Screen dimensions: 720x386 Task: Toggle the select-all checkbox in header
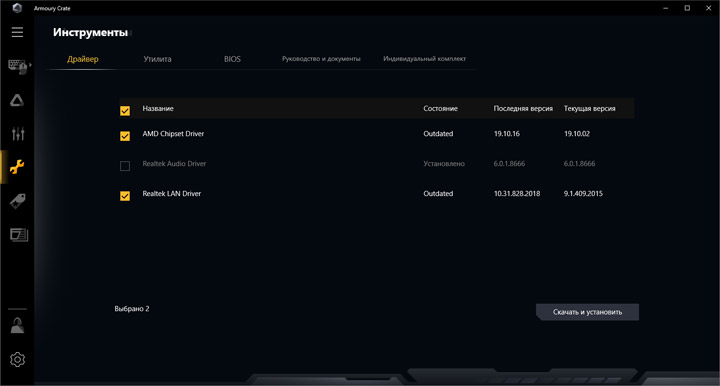pos(125,111)
